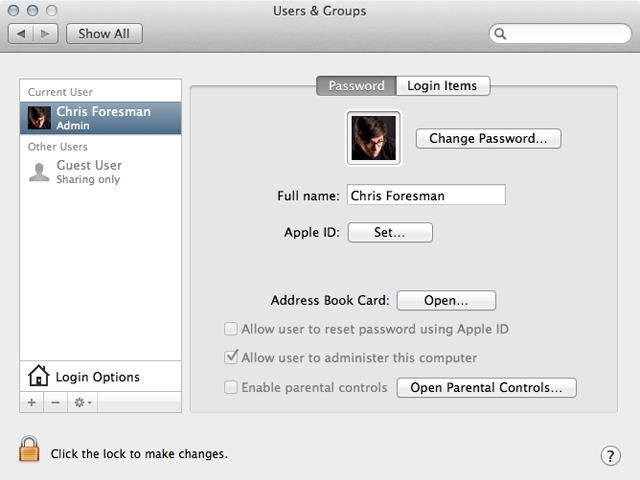Viewport: 640px width, 480px height.
Task: Select Chris Foresman Admin in user list
Action: (100, 118)
